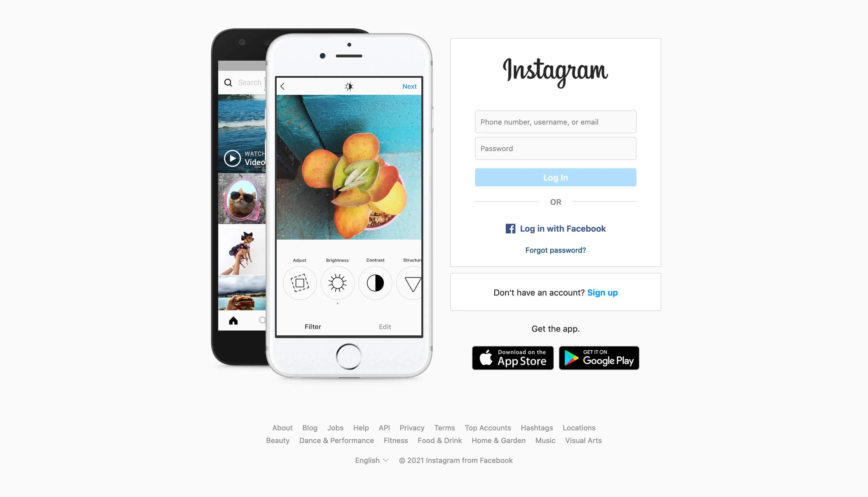
Task: Click the Edit tab label
Action: (385, 326)
